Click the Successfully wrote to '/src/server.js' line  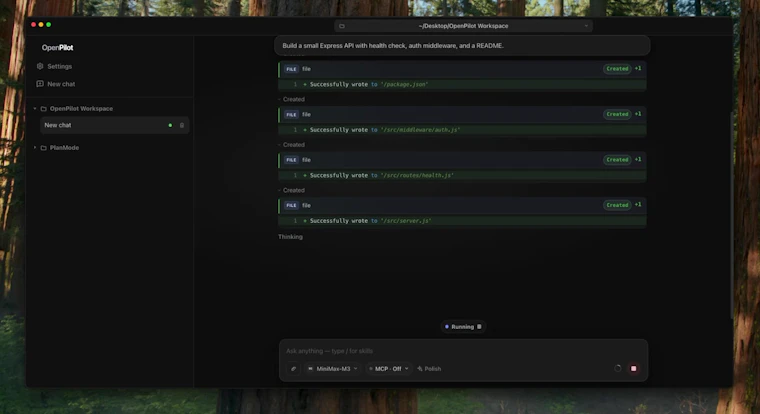click(x=462, y=221)
